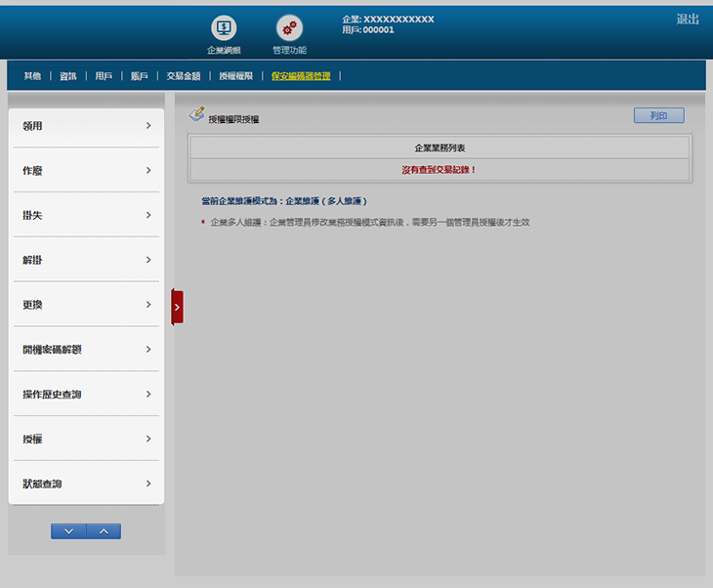Expand the 更換 sidebar item
The height and width of the screenshot is (588, 713).
pos(86,305)
